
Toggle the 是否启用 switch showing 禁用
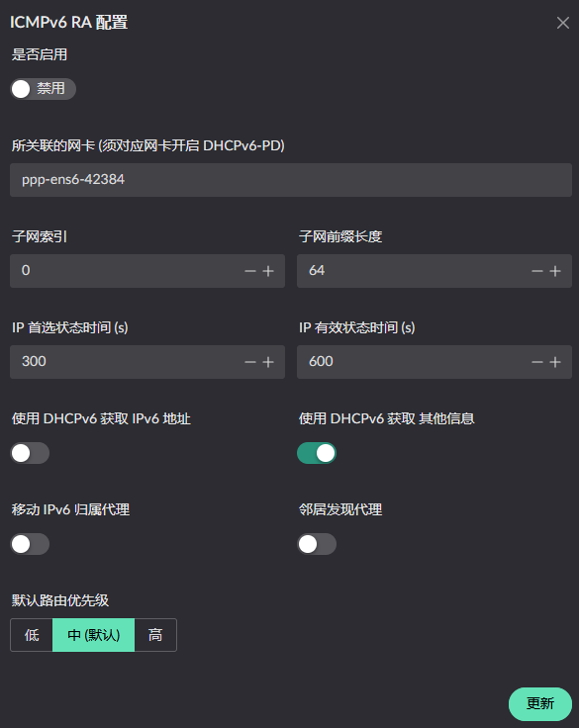(43, 89)
